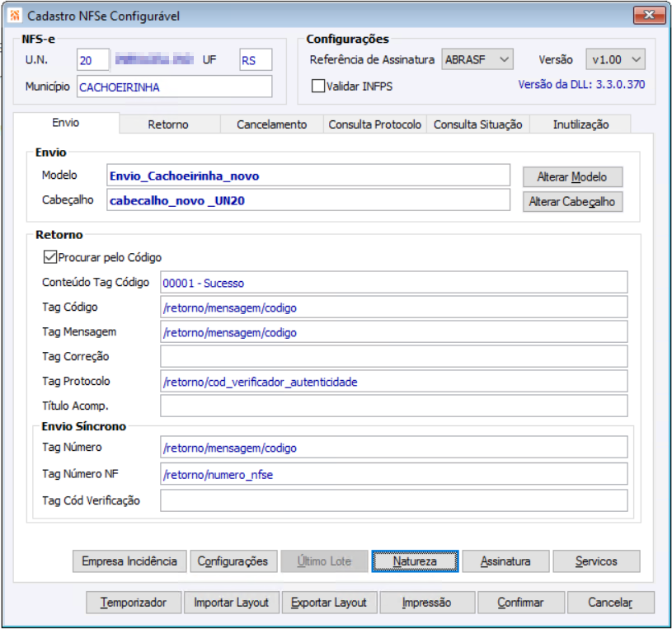Click the Tag Protocolo input field
The image size is (672, 629).
coord(394,381)
